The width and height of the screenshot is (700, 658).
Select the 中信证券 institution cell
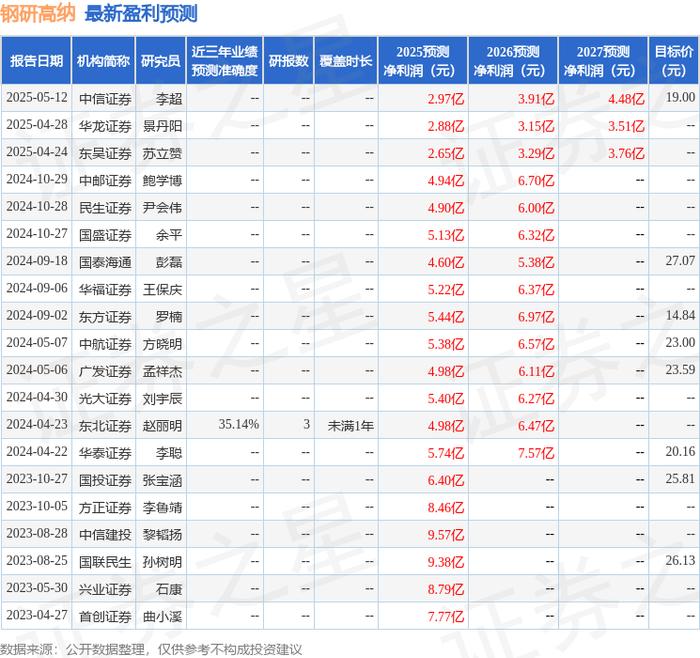coord(105,99)
